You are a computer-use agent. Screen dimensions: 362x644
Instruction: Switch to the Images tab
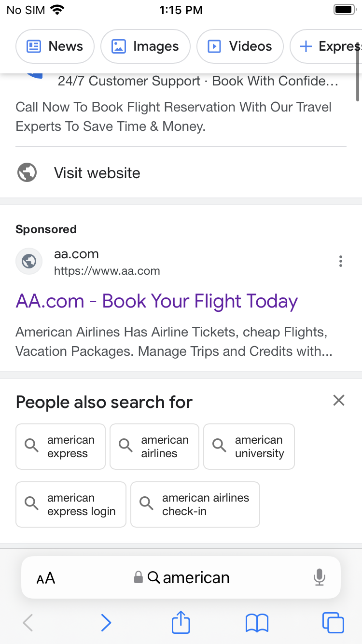click(x=145, y=46)
